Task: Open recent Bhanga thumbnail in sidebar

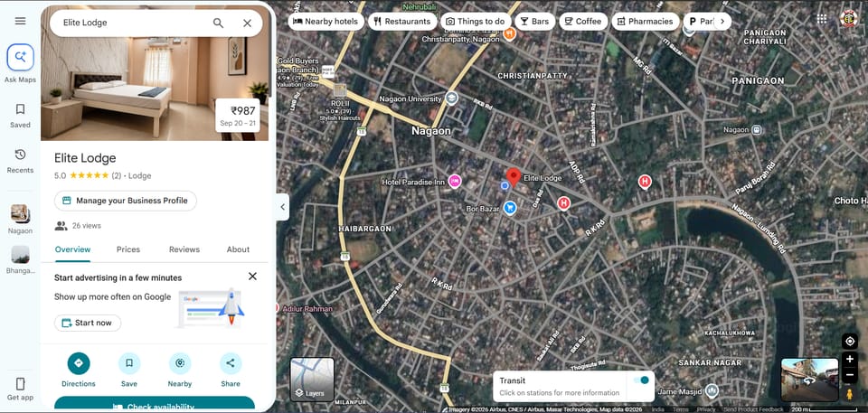Action: pos(21,255)
